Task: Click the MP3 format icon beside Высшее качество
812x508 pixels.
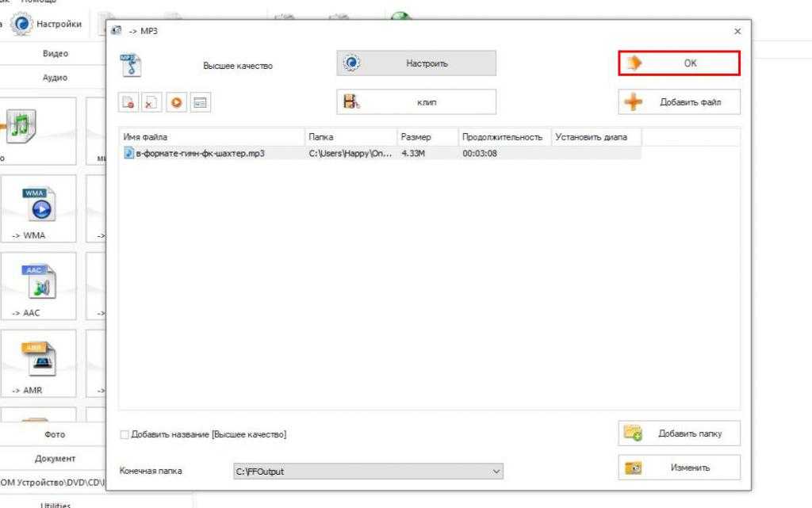Action: [x=131, y=65]
